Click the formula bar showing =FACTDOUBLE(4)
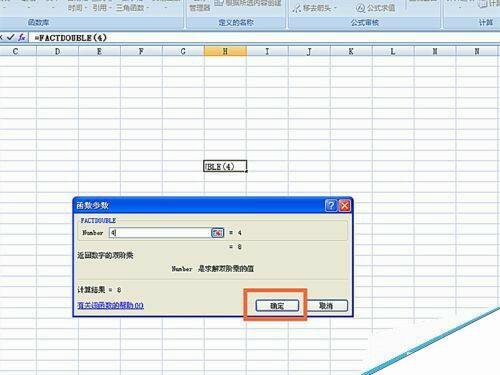Viewport: 500px width, 375px height. coord(263,38)
